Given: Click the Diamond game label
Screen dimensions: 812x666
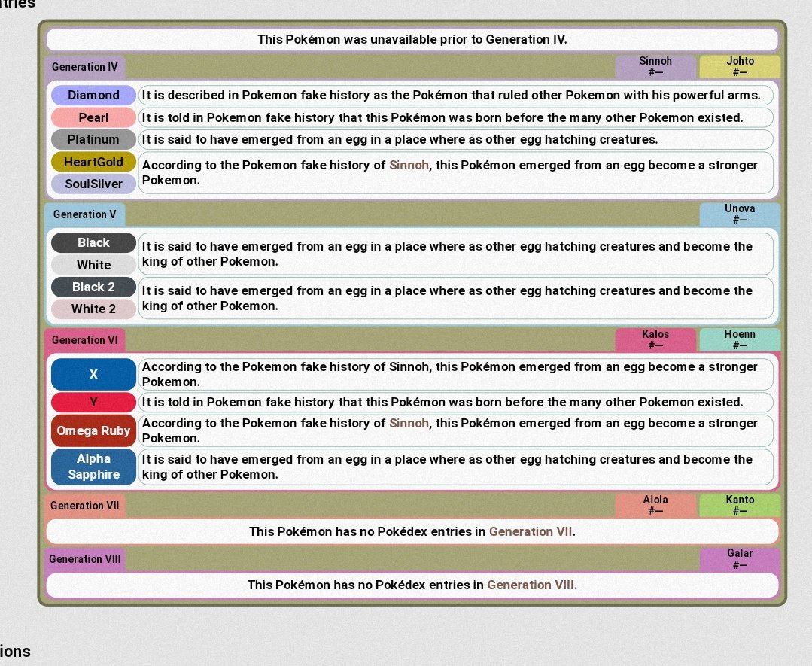Looking at the screenshot, I should [93, 96].
